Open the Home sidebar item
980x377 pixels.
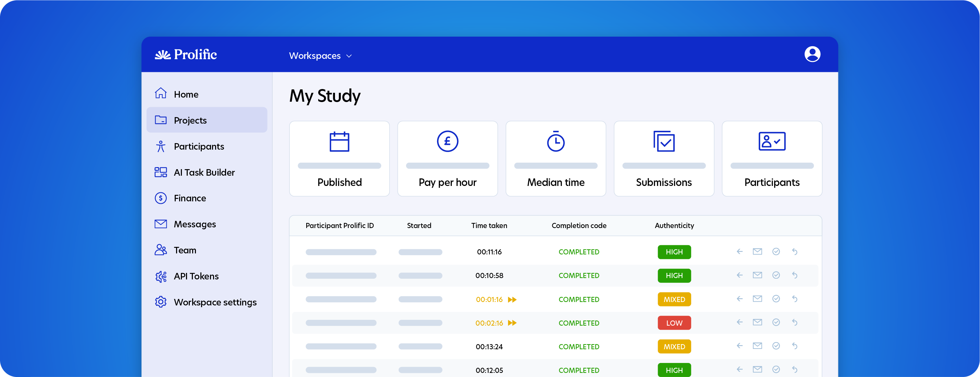point(186,95)
